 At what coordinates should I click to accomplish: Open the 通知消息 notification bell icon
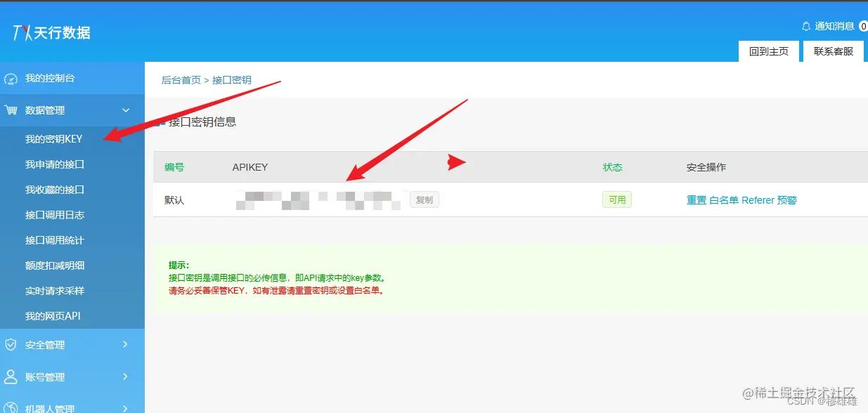pyautogui.click(x=805, y=25)
